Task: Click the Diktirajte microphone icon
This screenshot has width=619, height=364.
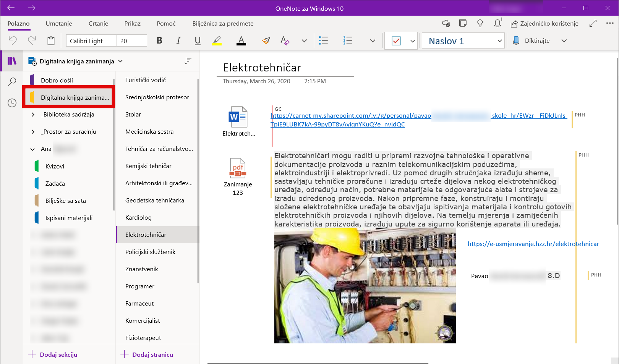Action: point(516,40)
